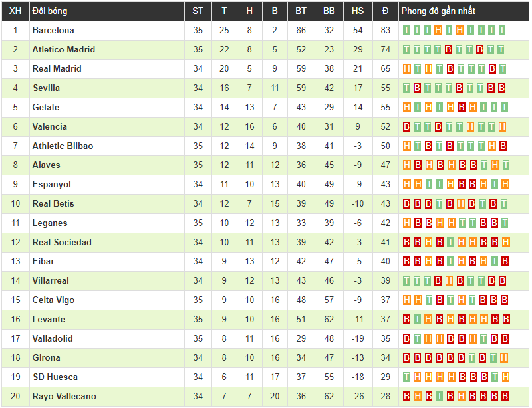Click Barcelona's 83 points cell
Image resolution: width=532 pixels, height=408 pixels.
(386, 31)
